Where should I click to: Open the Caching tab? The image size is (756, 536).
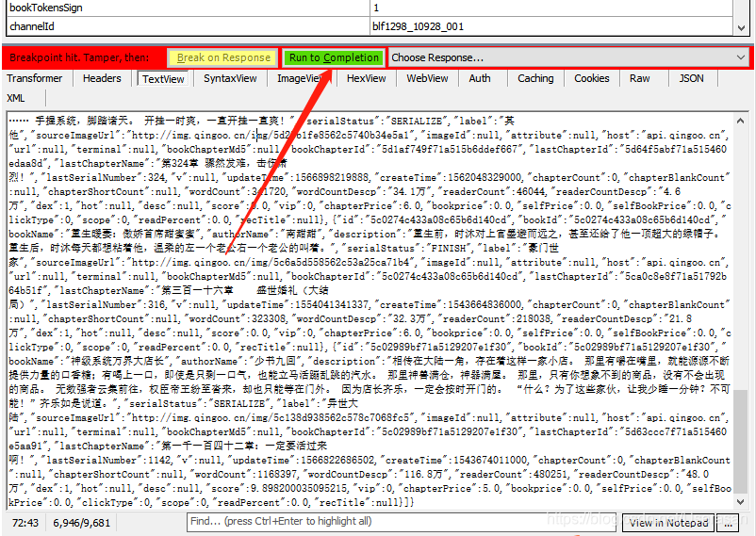click(x=535, y=78)
